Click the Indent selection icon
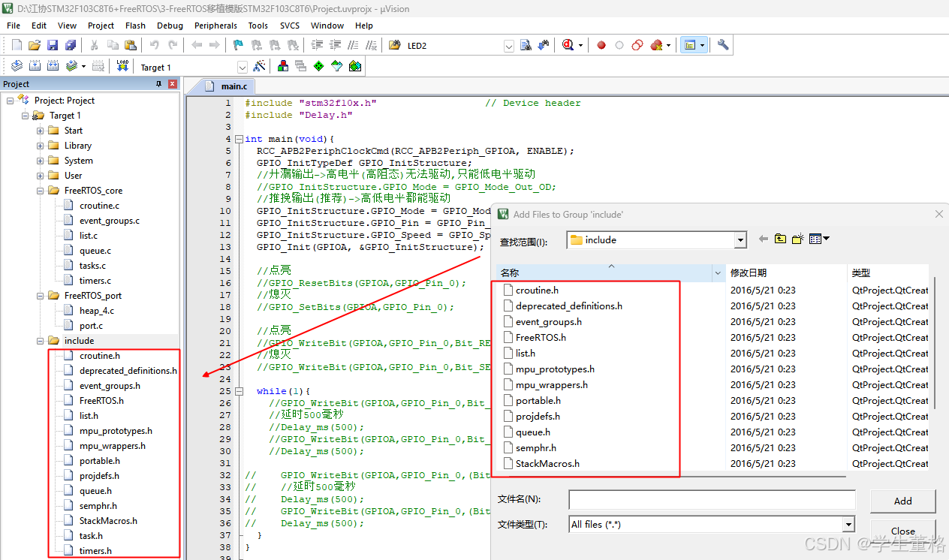The image size is (949, 560). (x=317, y=45)
